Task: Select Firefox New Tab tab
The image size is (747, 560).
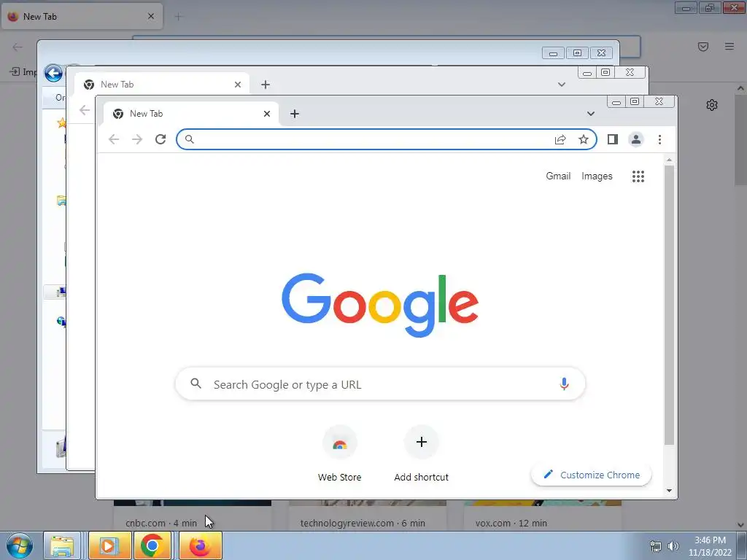Action: (x=82, y=16)
